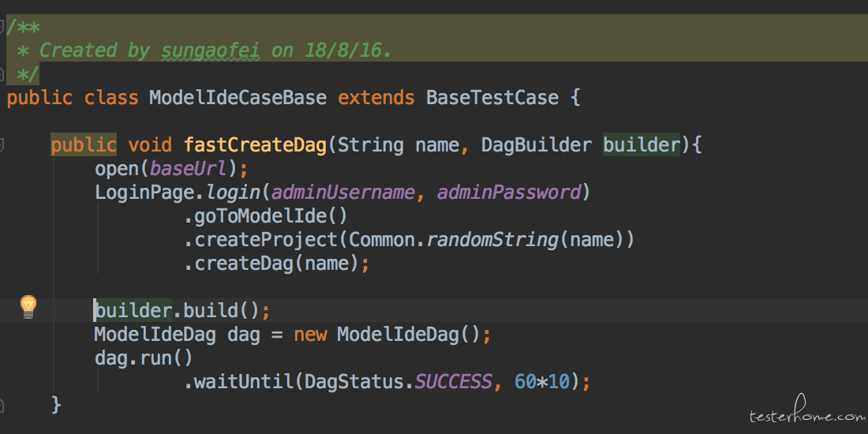Click the ModelIdeCaseBase class name
This screenshot has width=868, height=434.
click(238, 98)
